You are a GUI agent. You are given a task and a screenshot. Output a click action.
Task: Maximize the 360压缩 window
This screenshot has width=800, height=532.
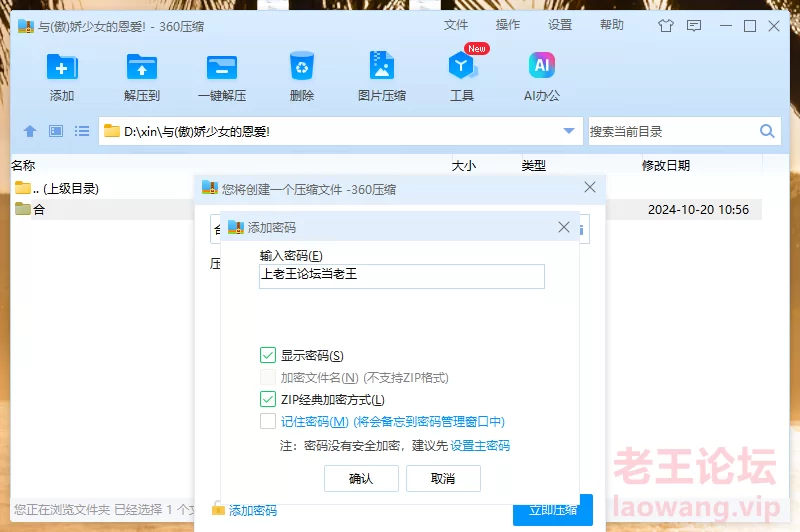click(750, 26)
